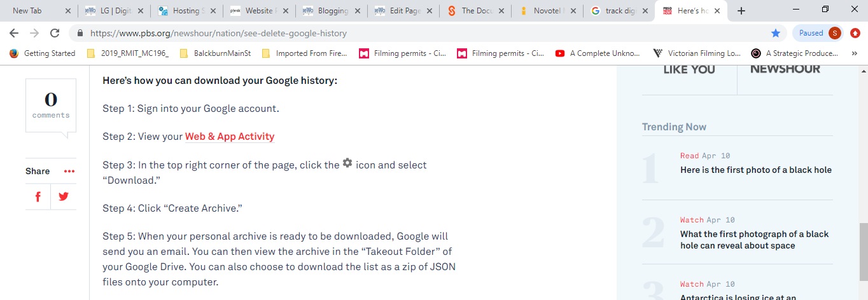The height and width of the screenshot is (300, 868).
Task: Open the Share more options dots
Action: pyautogui.click(x=69, y=171)
